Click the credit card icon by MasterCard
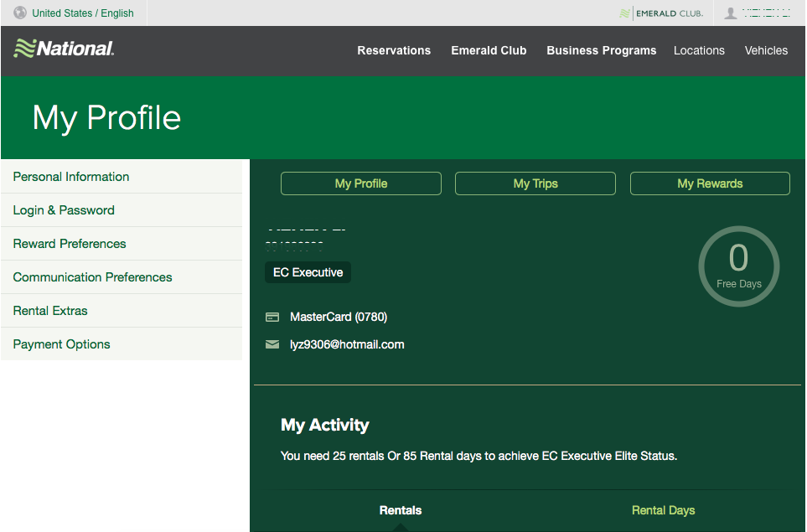The image size is (807, 532). [272, 317]
